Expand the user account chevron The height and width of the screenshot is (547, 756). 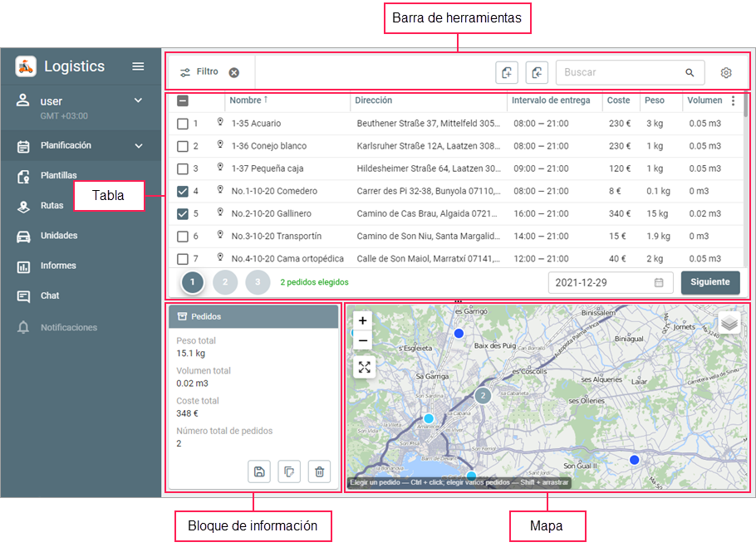point(139,100)
